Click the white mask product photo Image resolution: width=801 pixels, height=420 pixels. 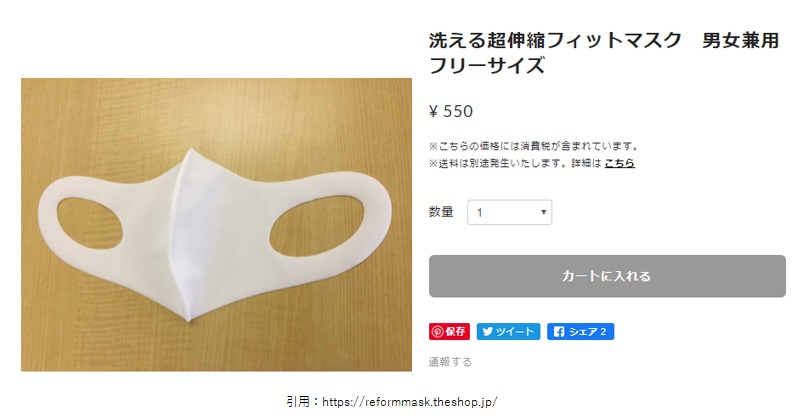point(216,225)
